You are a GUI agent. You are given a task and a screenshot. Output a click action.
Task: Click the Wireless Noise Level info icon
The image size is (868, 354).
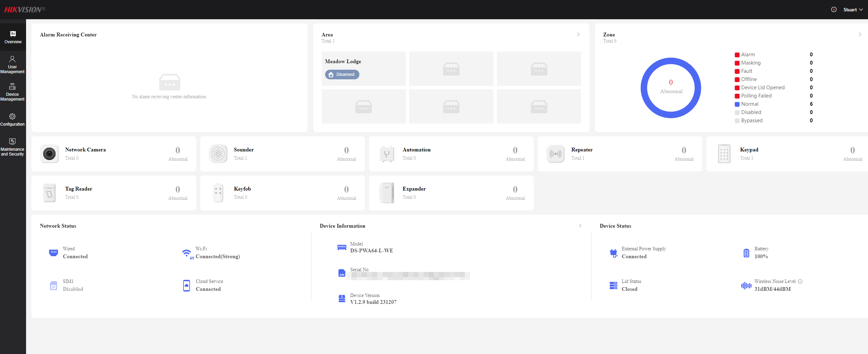pyautogui.click(x=800, y=281)
